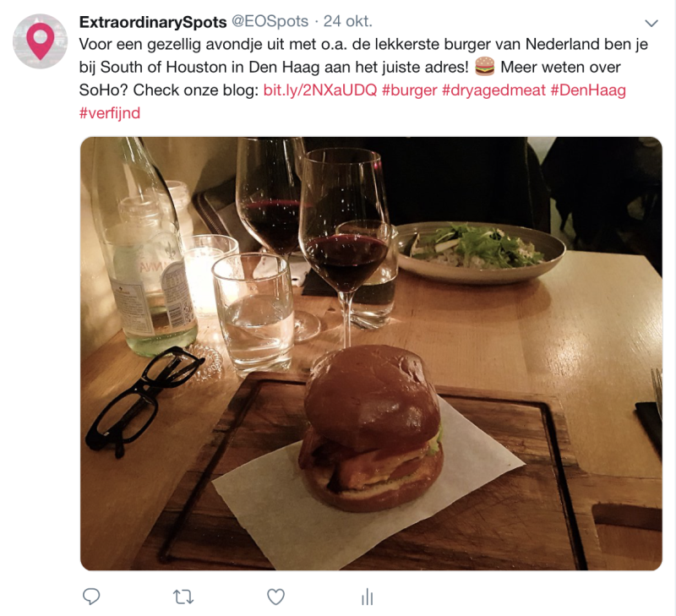
Task: Click the 'Check onze blog:' text
Action: tap(196, 90)
